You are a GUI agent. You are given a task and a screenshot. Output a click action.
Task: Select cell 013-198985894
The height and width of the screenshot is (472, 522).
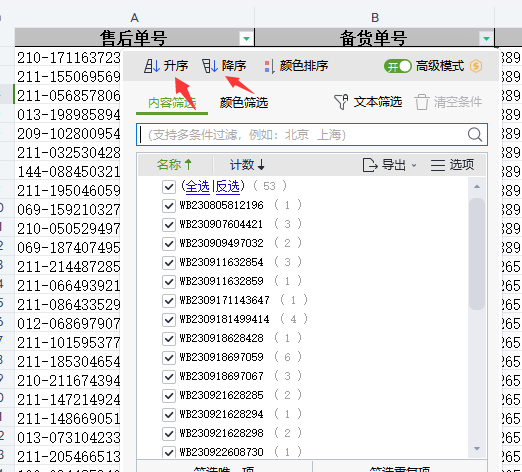coord(68,115)
